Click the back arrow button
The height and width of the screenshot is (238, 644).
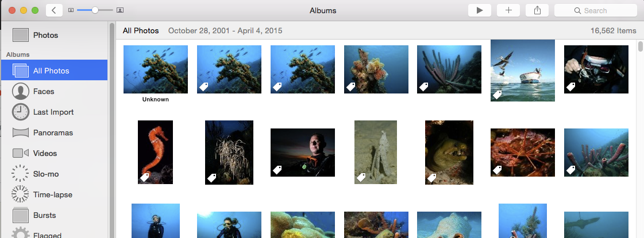54,10
